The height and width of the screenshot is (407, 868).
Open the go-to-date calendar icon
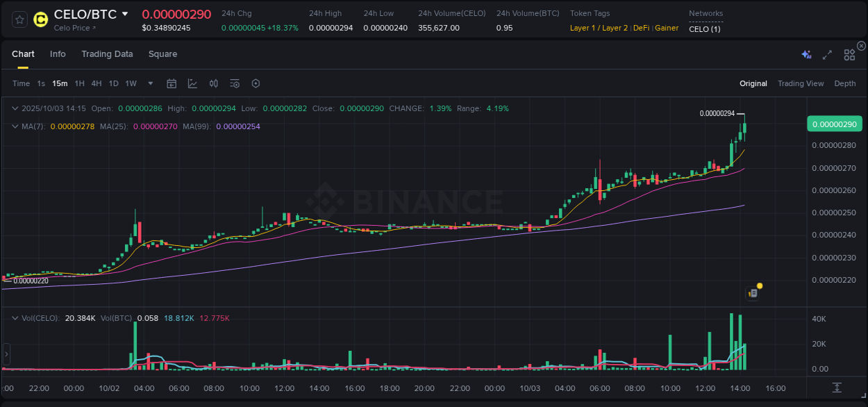(x=172, y=83)
